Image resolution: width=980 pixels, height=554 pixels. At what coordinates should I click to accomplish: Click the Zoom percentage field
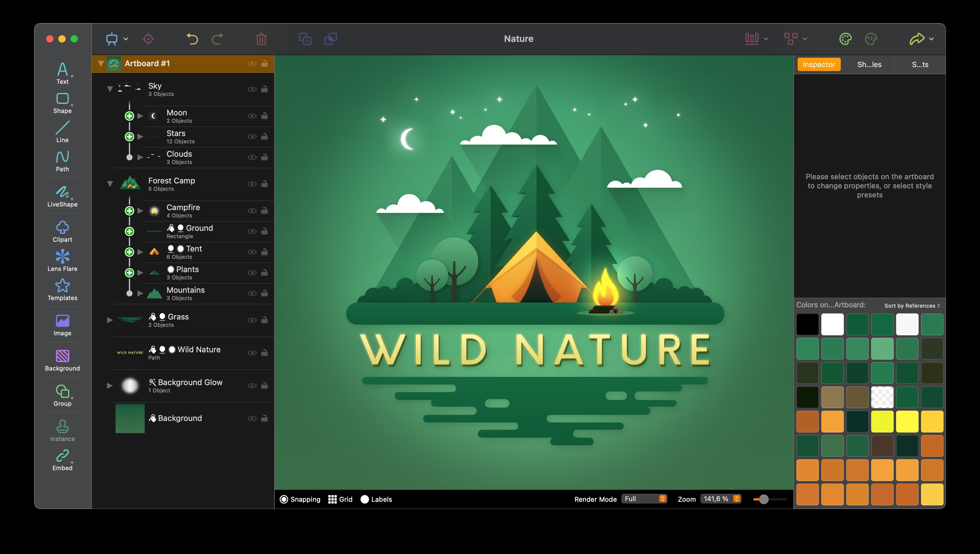(x=716, y=499)
